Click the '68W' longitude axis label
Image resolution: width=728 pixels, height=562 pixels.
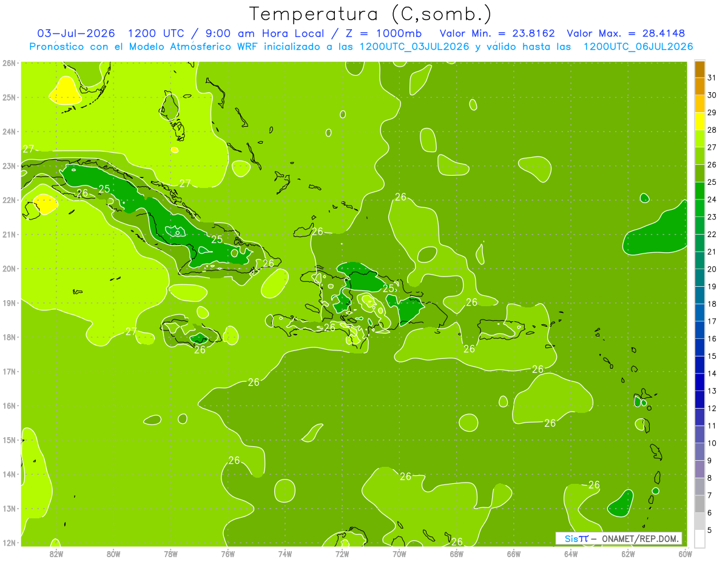click(x=457, y=554)
